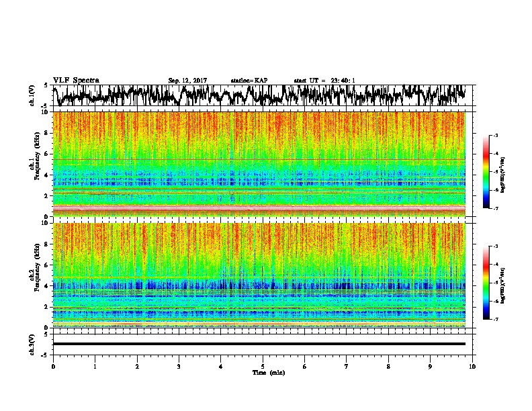Select the 'ch.1(V)' waveform axis label
This screenshot has height=411, width=532.
point(32,95)
